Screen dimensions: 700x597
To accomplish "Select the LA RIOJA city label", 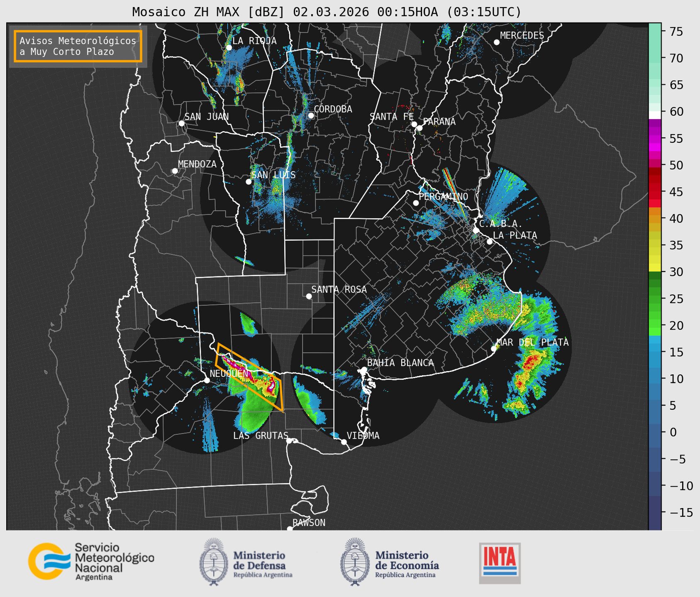I will coord(254,41).
